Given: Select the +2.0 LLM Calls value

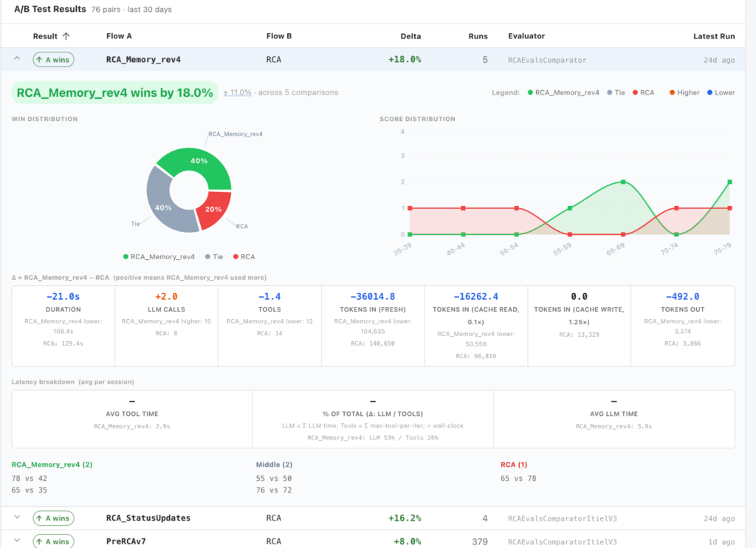Looking at the screenshot, I should tap(166, 297).
